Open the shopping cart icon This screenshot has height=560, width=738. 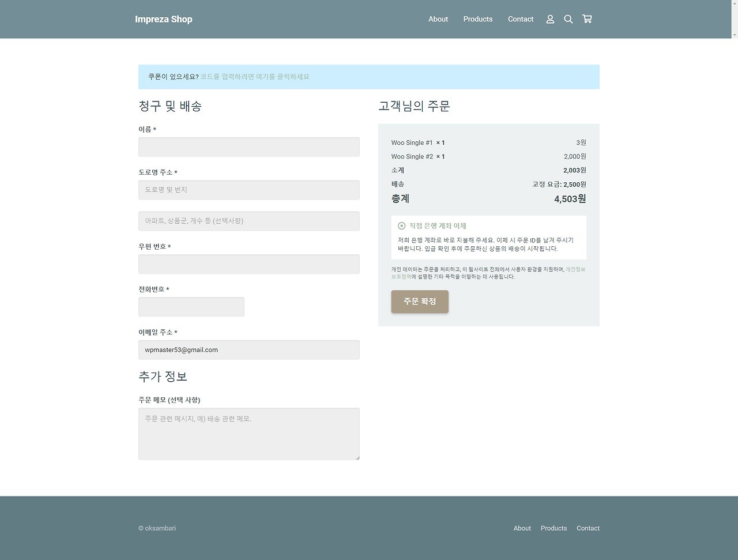point(587,19)
